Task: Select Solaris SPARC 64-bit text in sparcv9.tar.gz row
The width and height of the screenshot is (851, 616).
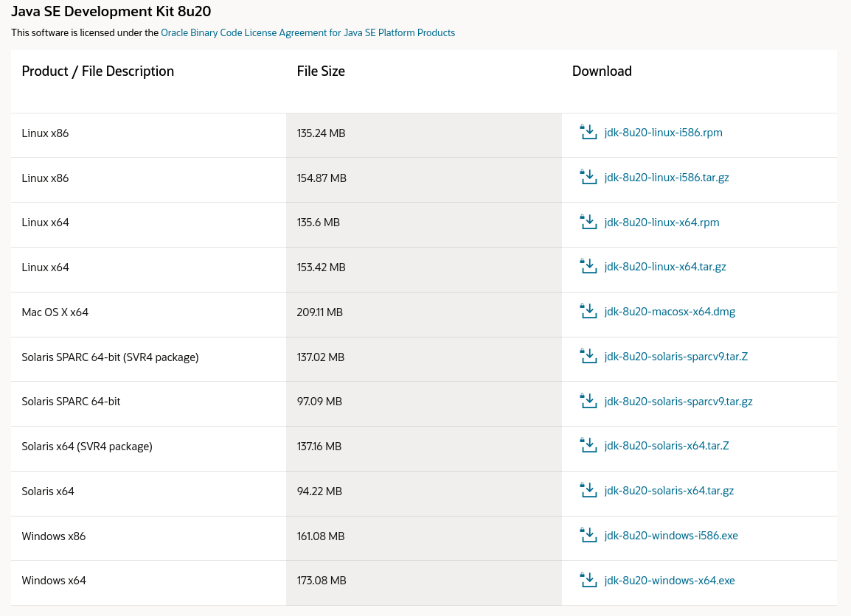Action: click(x=71, y=402)
